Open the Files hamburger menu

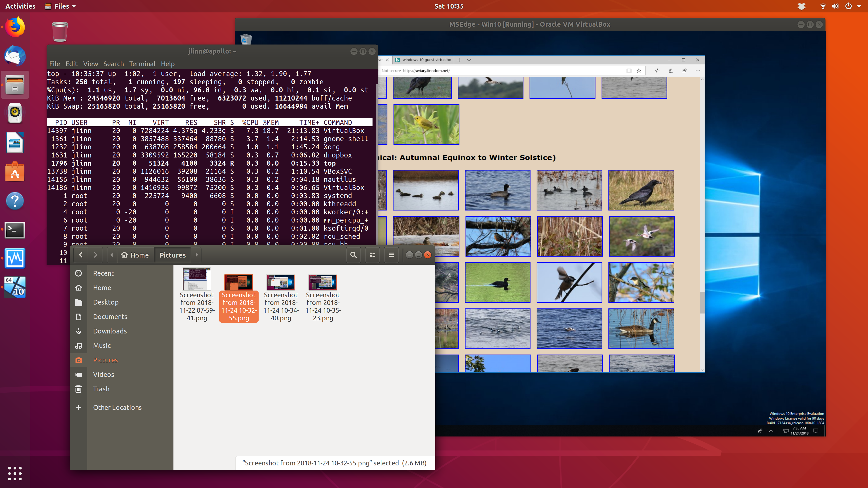click(391, 255)
